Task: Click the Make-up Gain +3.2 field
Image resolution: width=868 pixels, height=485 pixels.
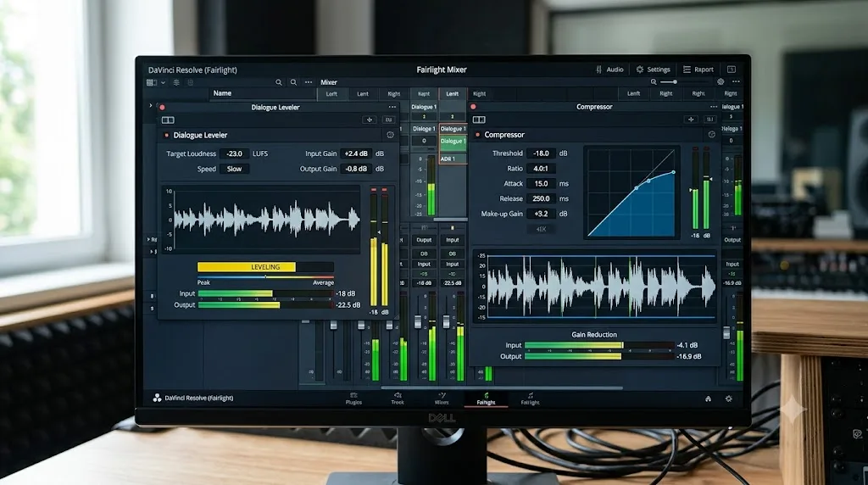Action: 541,214
